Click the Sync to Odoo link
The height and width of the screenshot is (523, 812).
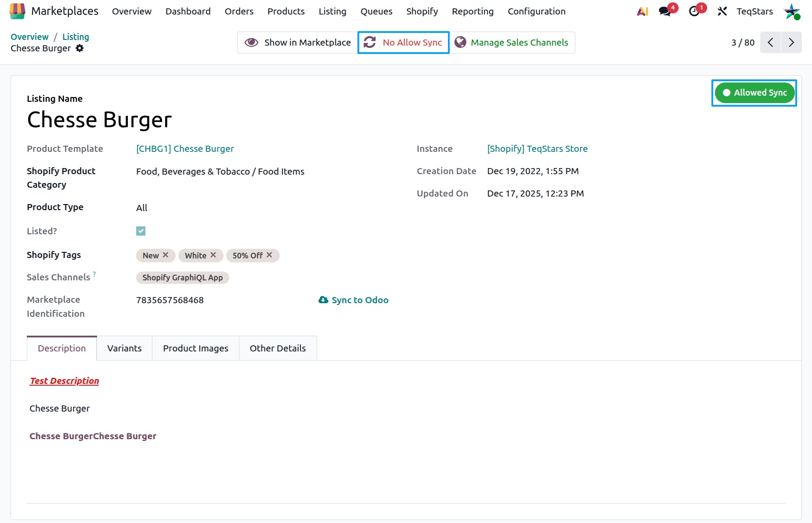click(354, 300)
